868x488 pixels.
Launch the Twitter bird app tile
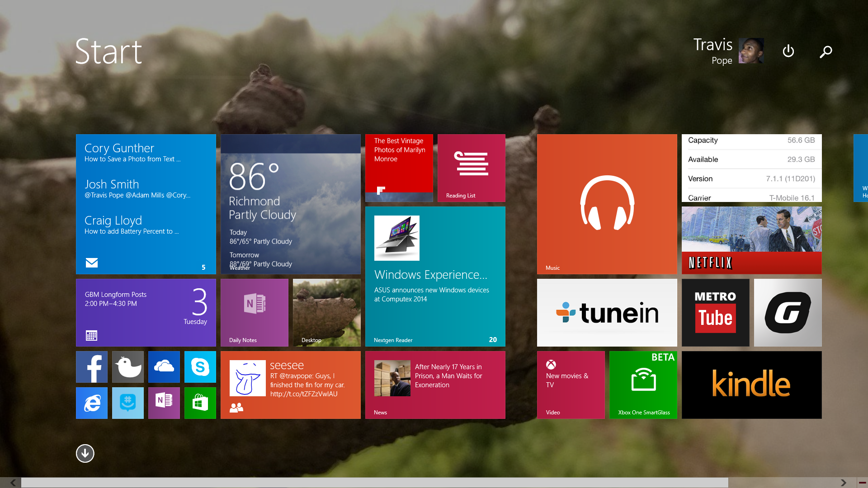coord(128,367)
